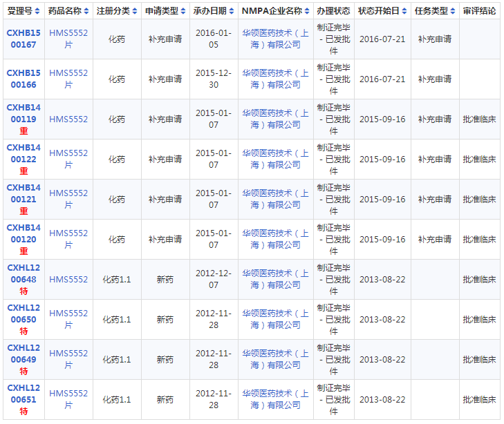Open HMS5552片 drug link in CXHB1400120 row

pyautogui.click(x=68, y=239)
